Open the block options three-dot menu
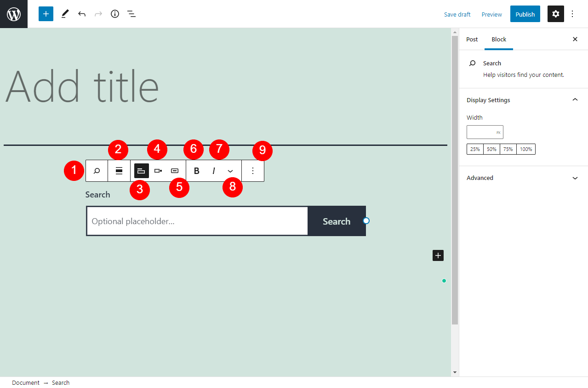 click(x=252, y=171)
